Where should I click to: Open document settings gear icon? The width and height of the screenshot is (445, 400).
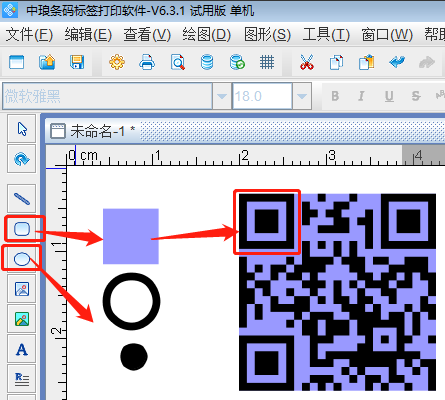[x=117, y=62]
